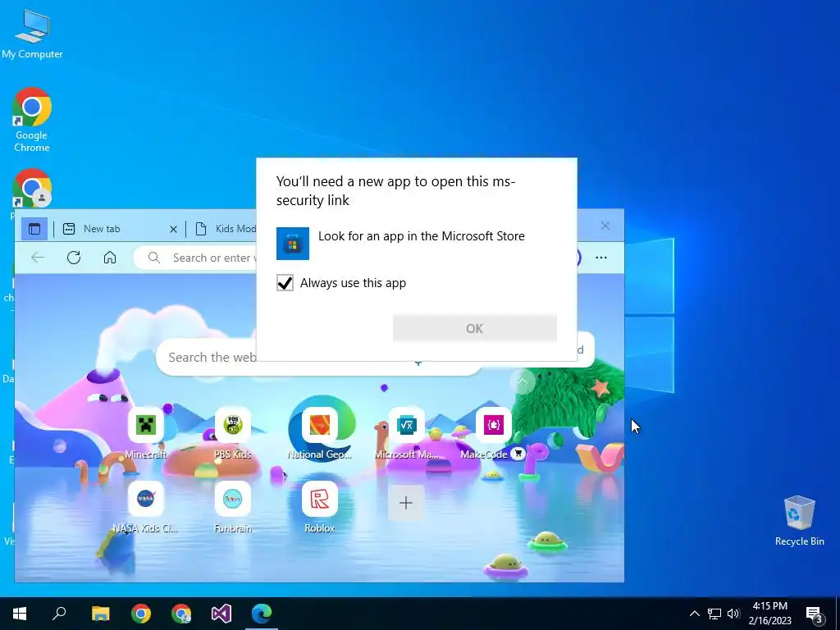Open the notification center
Image resolution: width=840 pixels, height=630 pixels.
coord(815,614)
